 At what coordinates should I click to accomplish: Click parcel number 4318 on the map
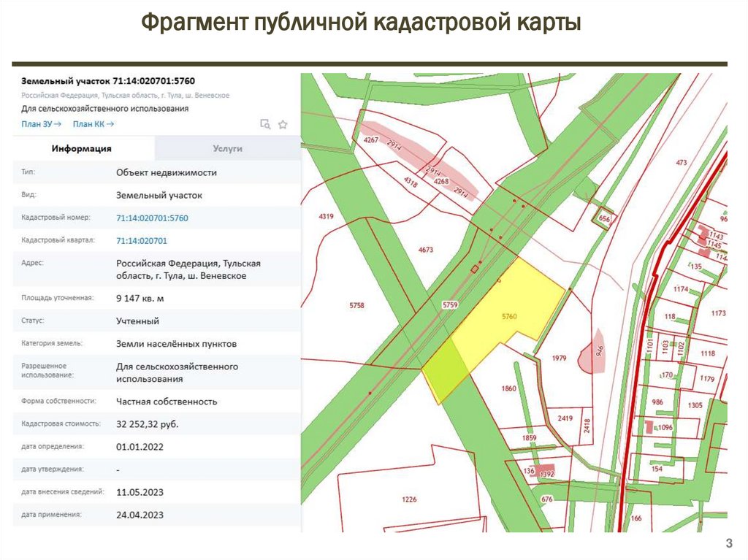tap(411, 182)
